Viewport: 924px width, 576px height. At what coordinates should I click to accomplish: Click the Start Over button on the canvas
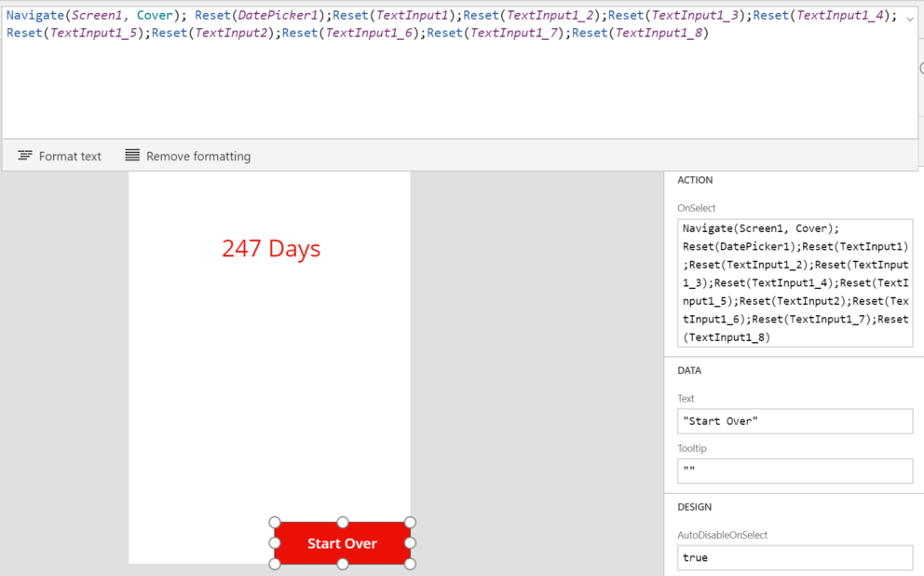point(342,543)
